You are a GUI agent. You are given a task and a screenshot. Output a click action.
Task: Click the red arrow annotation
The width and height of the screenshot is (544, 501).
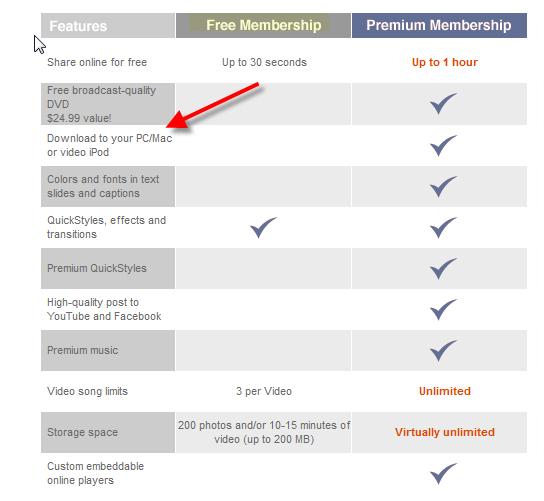click(213, 105)
